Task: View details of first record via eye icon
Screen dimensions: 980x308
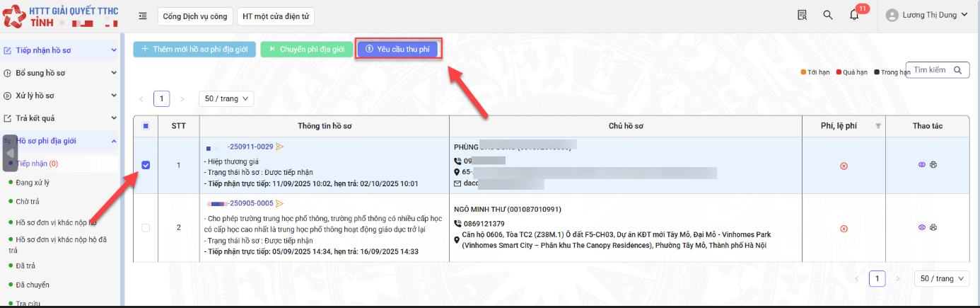Action: click(x=921, y=164)
